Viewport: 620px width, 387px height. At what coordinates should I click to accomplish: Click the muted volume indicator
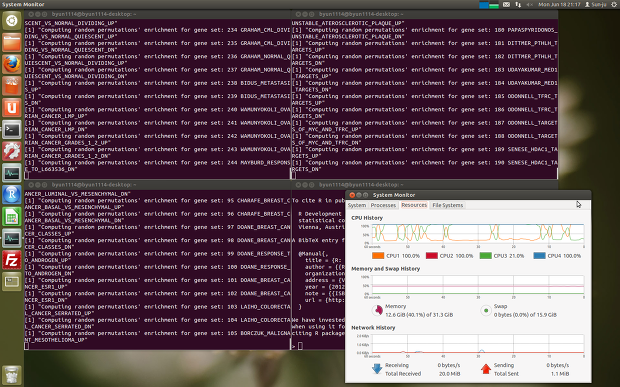(529, 5)
